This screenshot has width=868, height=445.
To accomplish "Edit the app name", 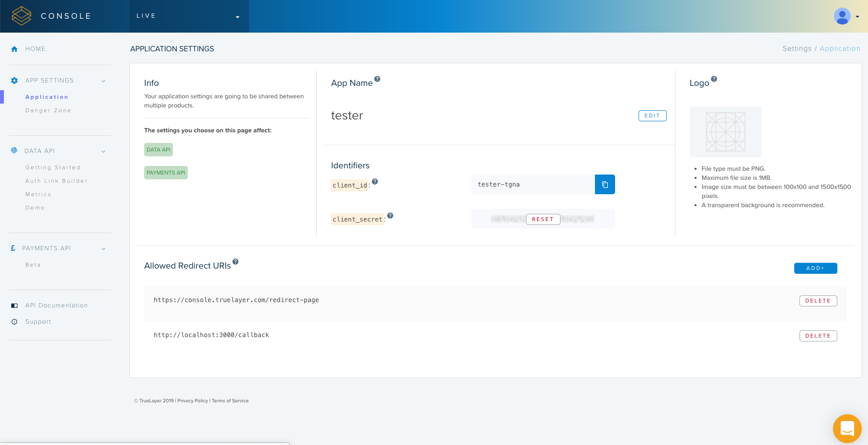I will pyautogui.click(x=652, y=116).
